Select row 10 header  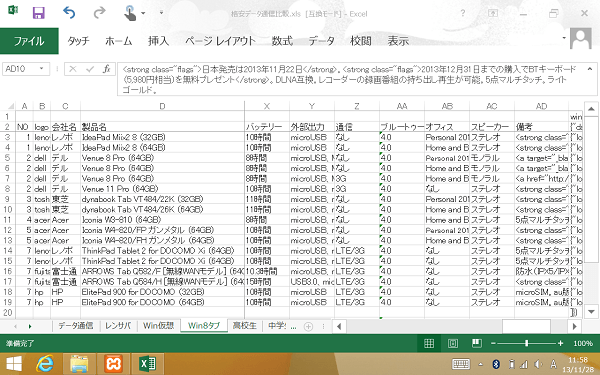(8, 209)
